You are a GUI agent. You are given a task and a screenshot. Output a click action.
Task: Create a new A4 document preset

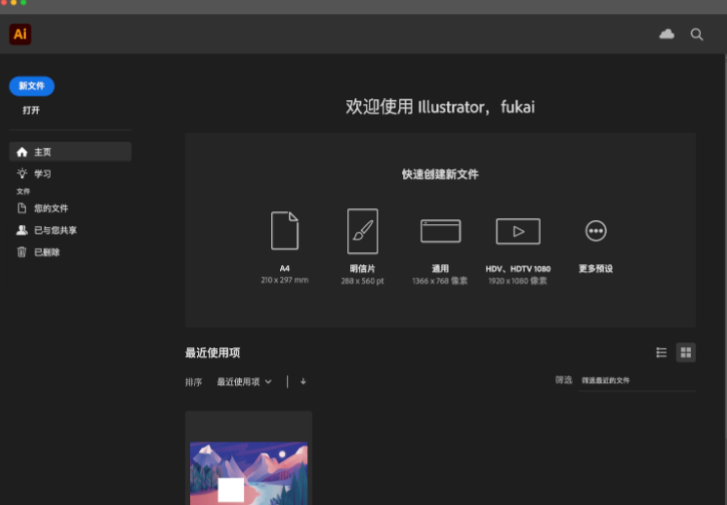[285, 231]
